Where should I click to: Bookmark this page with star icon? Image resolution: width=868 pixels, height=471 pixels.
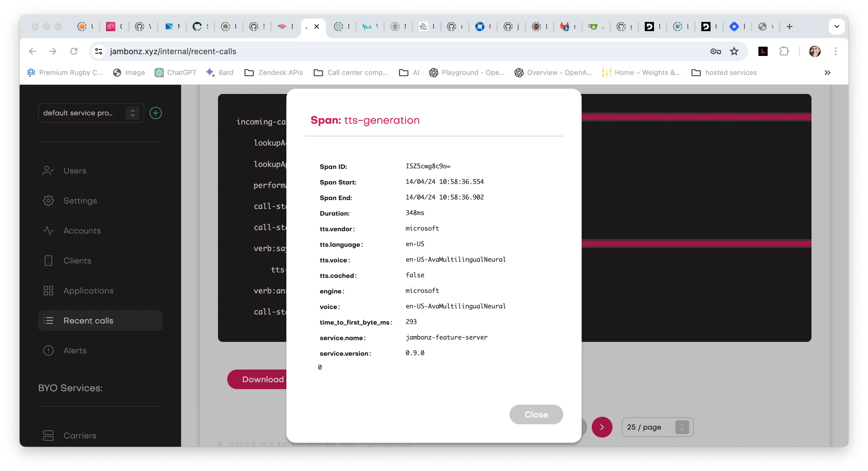pyautogui.click(x=734, y=51)
